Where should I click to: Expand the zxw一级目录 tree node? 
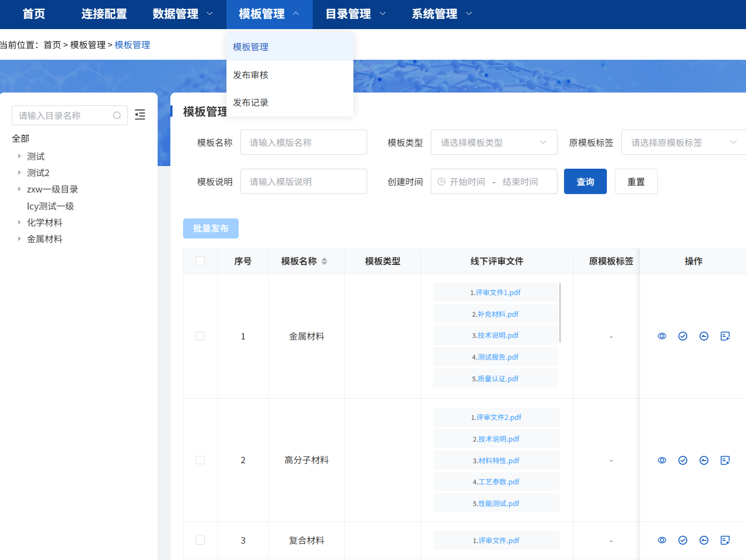[x=20, y=189]
